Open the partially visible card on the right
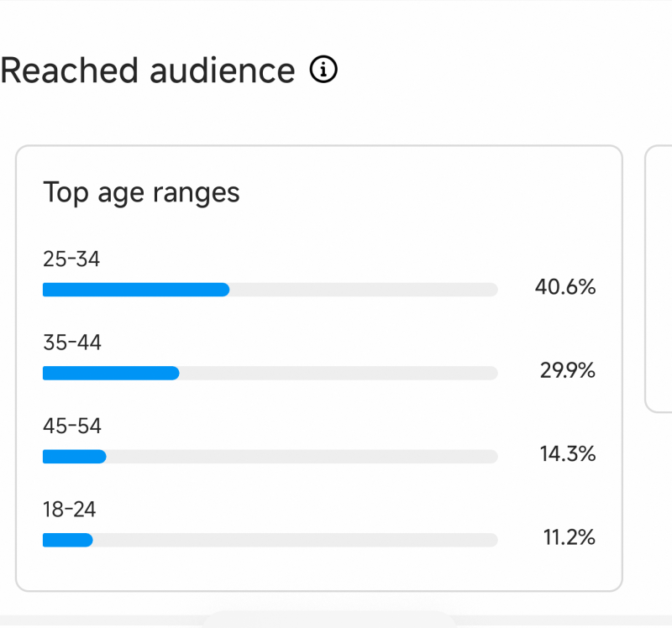Screen dimensions: 672x628 pyautogui.click(x=659, y=279)
